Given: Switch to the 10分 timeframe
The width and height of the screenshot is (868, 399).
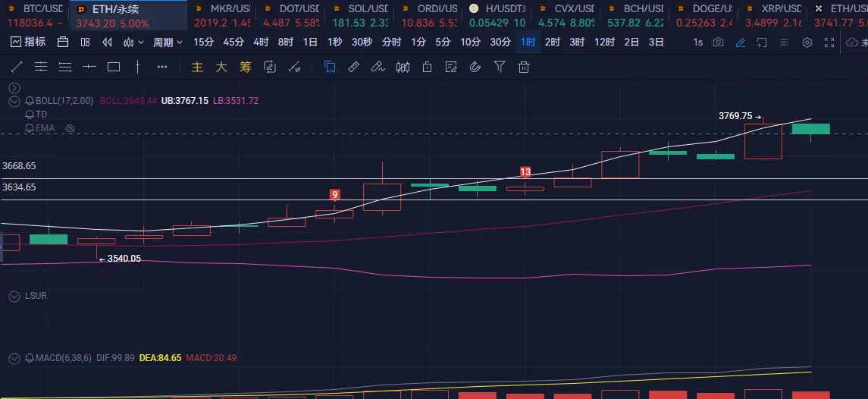Looking at the screenshot, I should 470,42.
